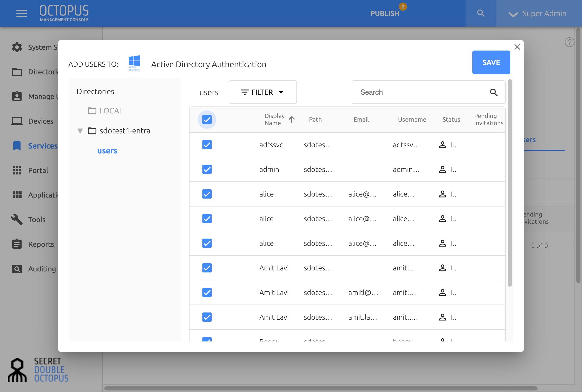Open the hamburger navigation menu
This screenshot has height=392, width=582.
click(x=22, y=13)
